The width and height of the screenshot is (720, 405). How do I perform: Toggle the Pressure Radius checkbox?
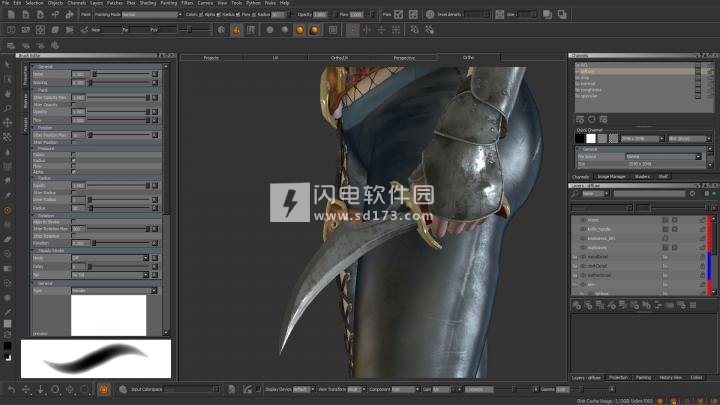click(x=73, y=160)
